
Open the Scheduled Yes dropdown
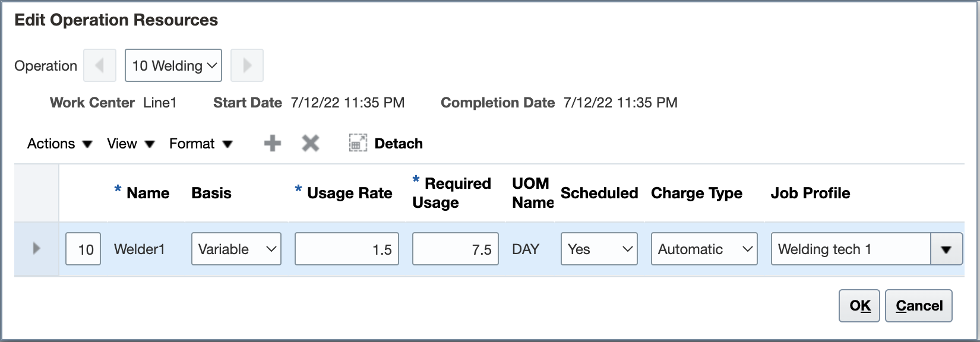click(599, 249)
